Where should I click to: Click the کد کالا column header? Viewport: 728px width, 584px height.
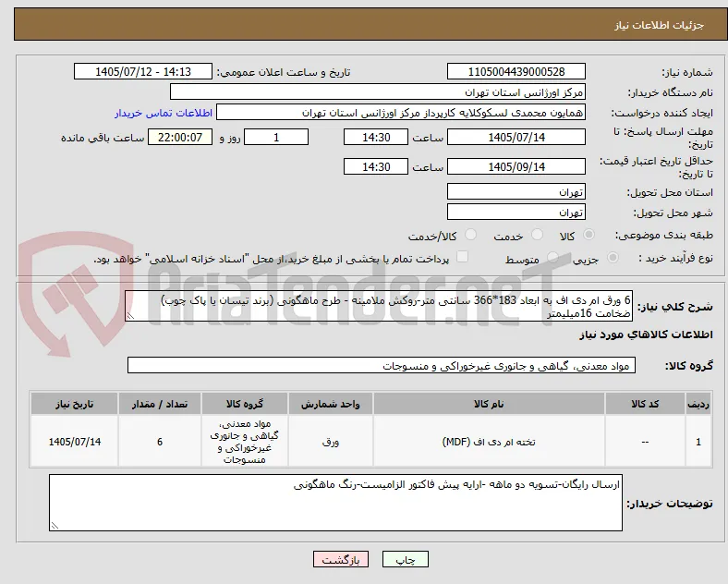coord(645,404)
